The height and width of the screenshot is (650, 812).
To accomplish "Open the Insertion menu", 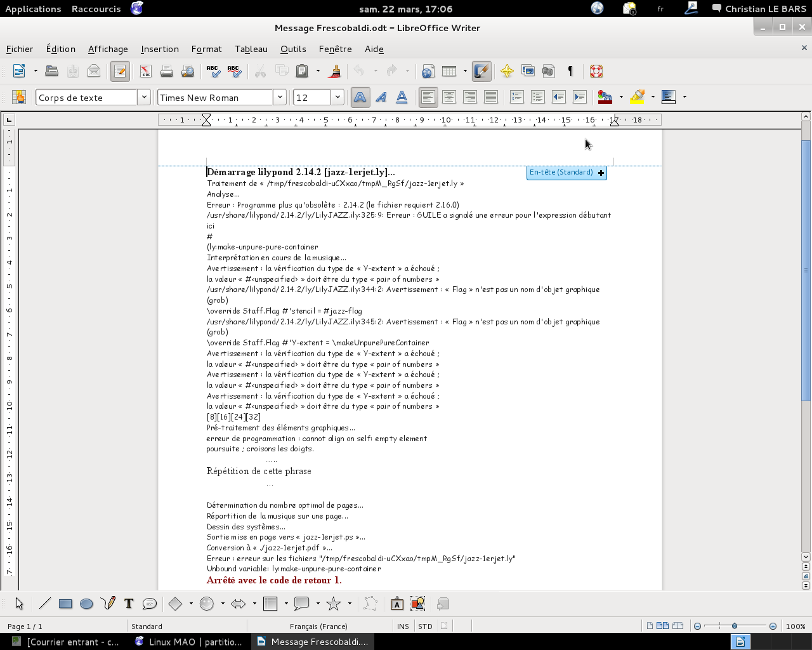I will tap(160, 49).
